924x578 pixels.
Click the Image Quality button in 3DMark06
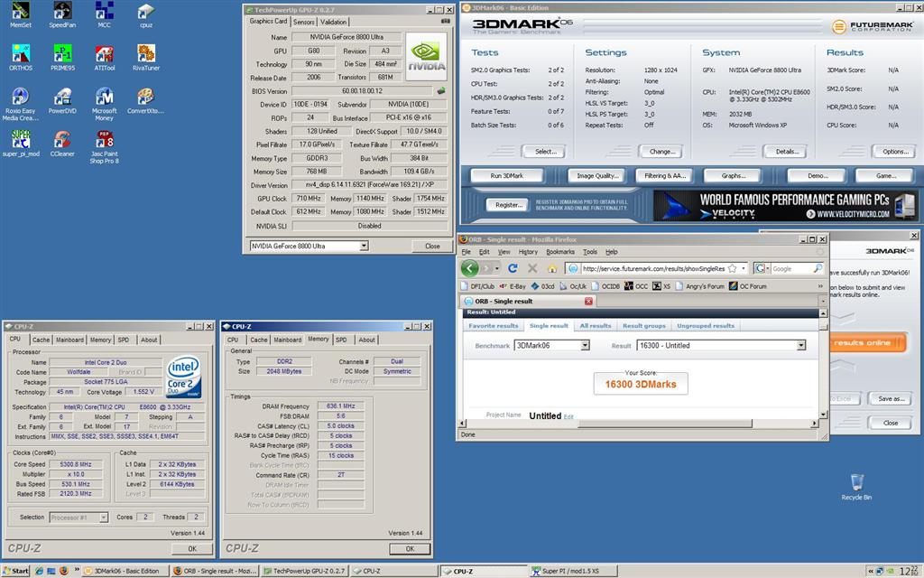pyautogui.click(x=597, y=176)
